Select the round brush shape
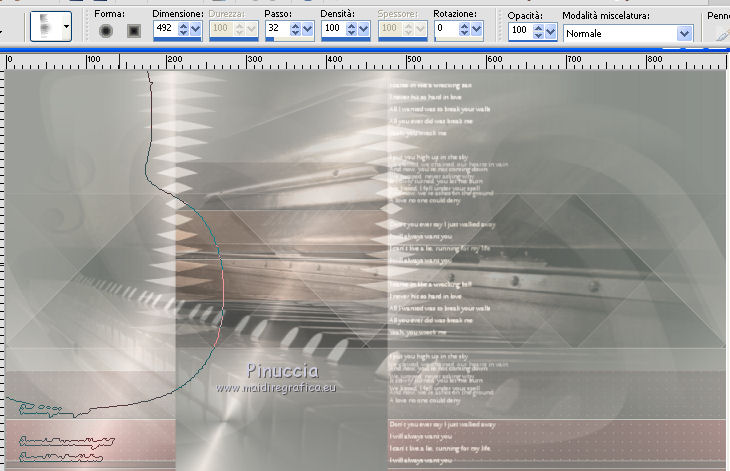Viewport: 730px width, 471px height. click(x=106, y=31)
